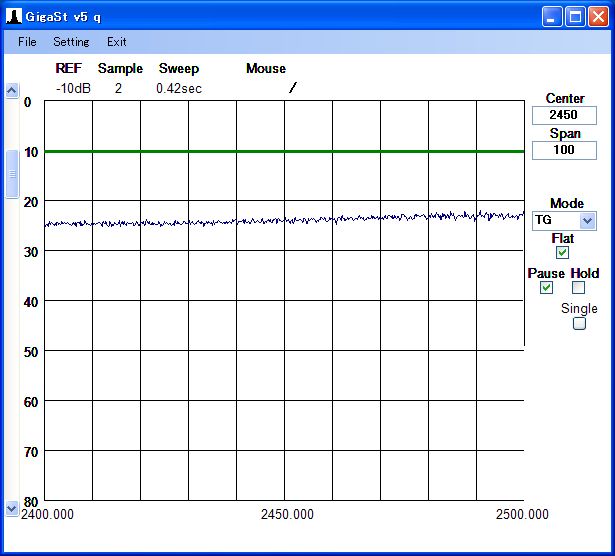The image size is (615, 556).
Task: Click the Center frequency field showing 2450
Action: [564, 115]
